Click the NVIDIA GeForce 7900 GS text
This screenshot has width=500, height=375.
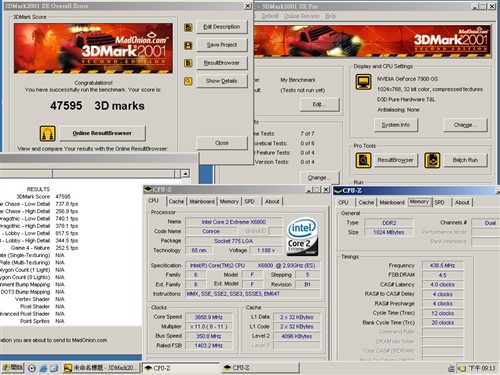tap(407, 79)
